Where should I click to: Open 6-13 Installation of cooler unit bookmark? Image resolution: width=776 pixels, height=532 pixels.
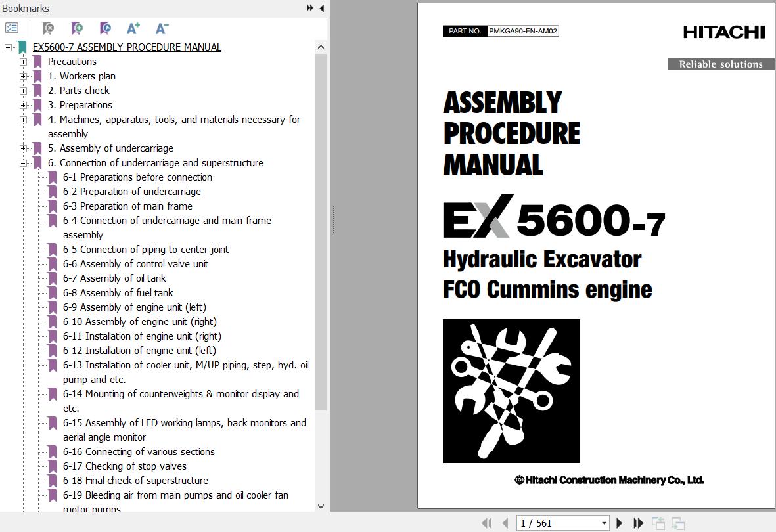[185, 372]
